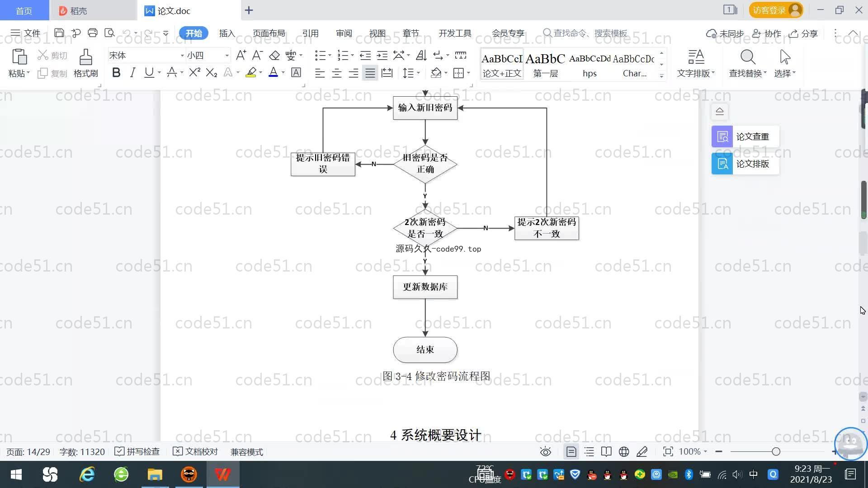Click the Save icon in quick toolbar
The height and width of the screenshot is (488, 868).
coord(59,33)
